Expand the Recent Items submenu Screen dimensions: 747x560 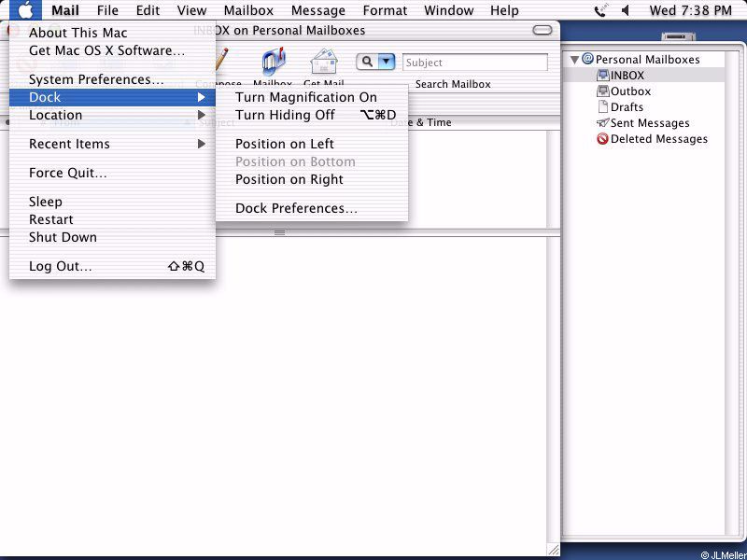pyautogui.click(x=112, y=144)
